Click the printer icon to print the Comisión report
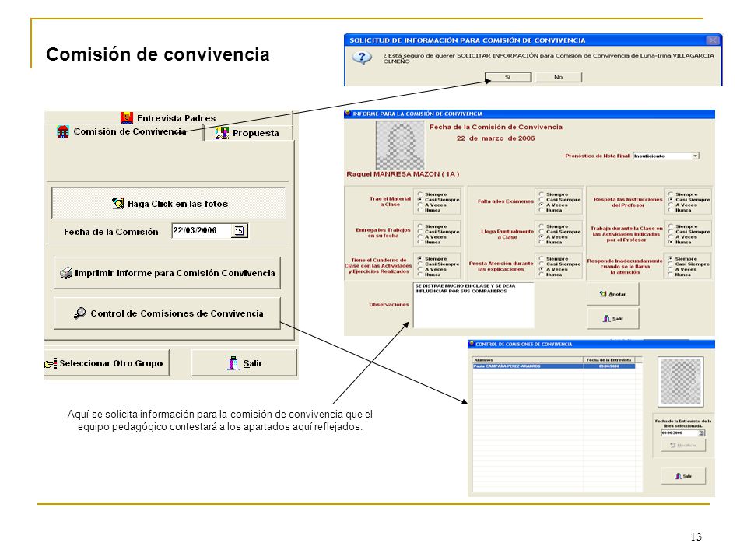This screenshot has width=747, height=560. click(65, 273)
